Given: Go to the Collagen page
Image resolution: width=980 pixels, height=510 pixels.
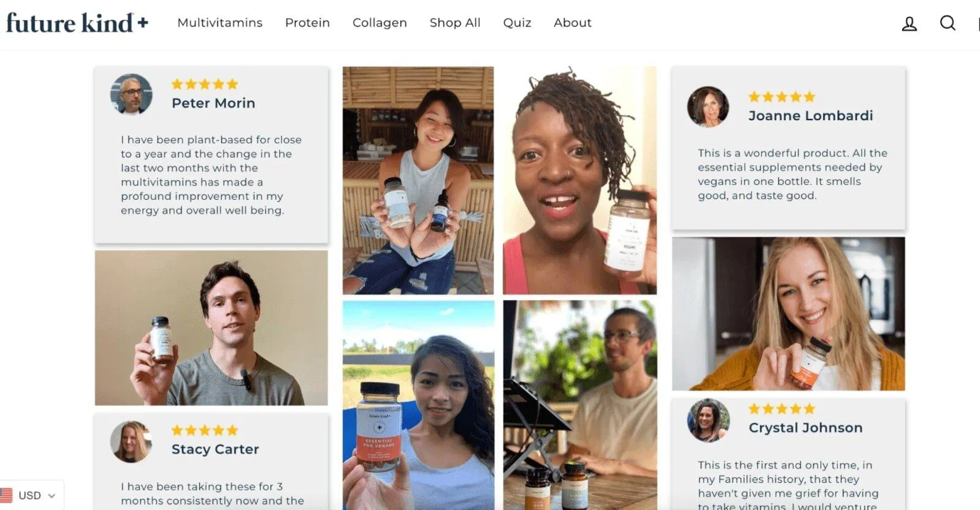Looking at the screenshot, I should 380,23.
